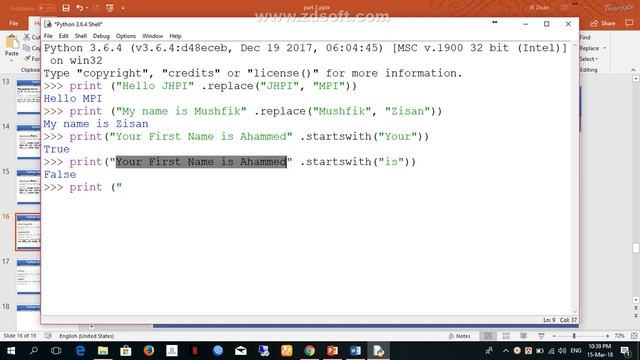Open Windows search icon on taskbar
Viewport: 640px width, 360px height.
click(x=34, y=351)
